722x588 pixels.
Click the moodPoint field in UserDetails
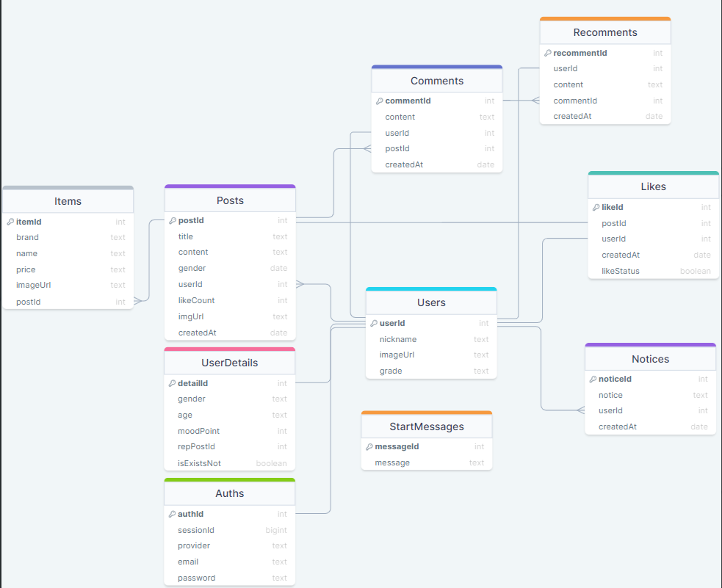pyautogui.click(x=230, y=431)
